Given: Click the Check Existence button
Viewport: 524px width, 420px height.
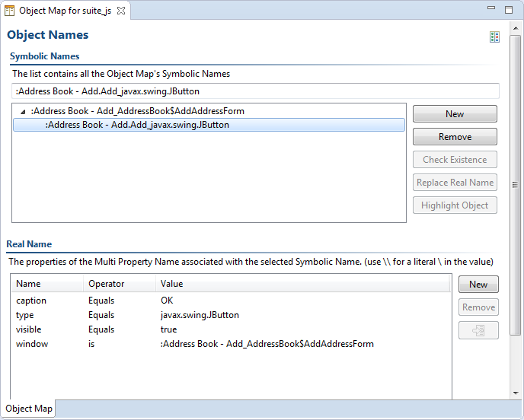Looking at the screenshot, I should (x=455, y=160).
